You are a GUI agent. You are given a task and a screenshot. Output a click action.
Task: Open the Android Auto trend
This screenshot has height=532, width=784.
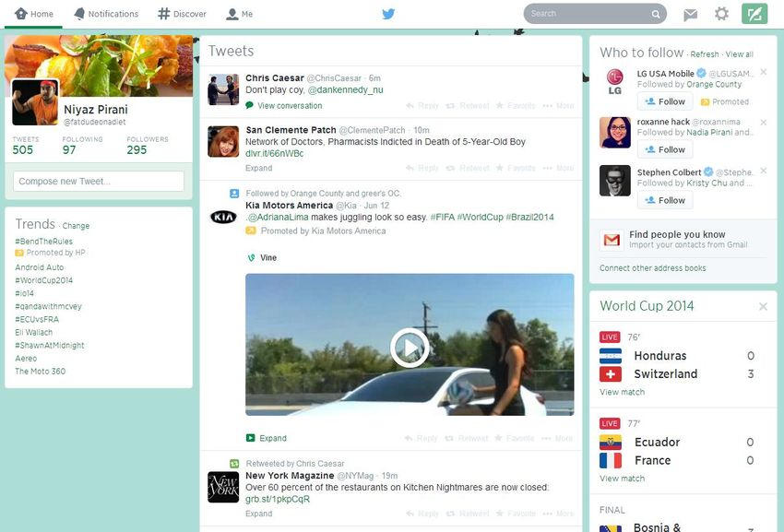[40, 267]
